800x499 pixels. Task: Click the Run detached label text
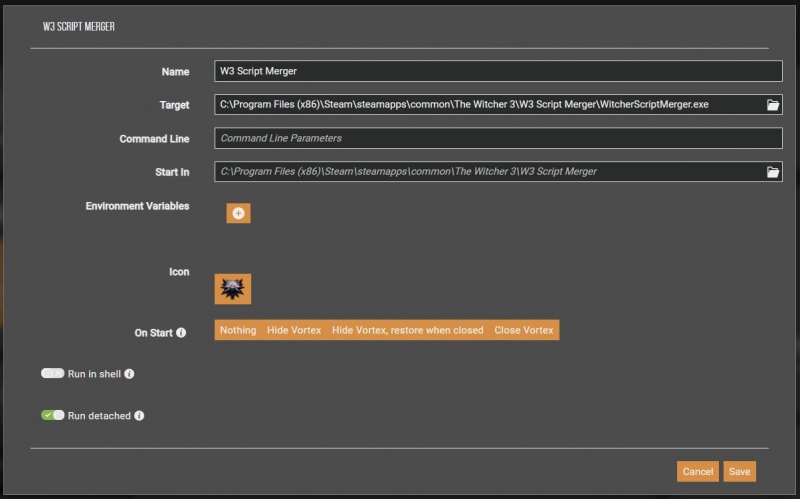coord(99,416)
